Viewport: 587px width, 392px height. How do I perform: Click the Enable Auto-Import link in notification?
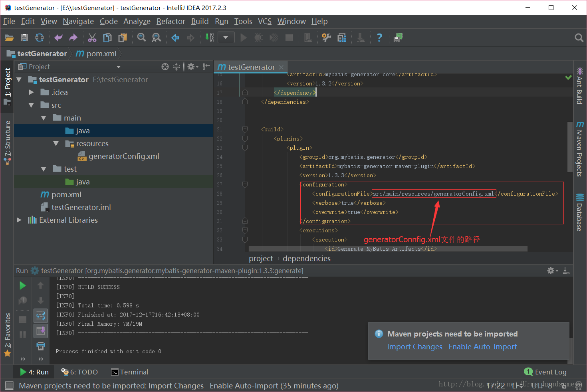click(483, 346)
